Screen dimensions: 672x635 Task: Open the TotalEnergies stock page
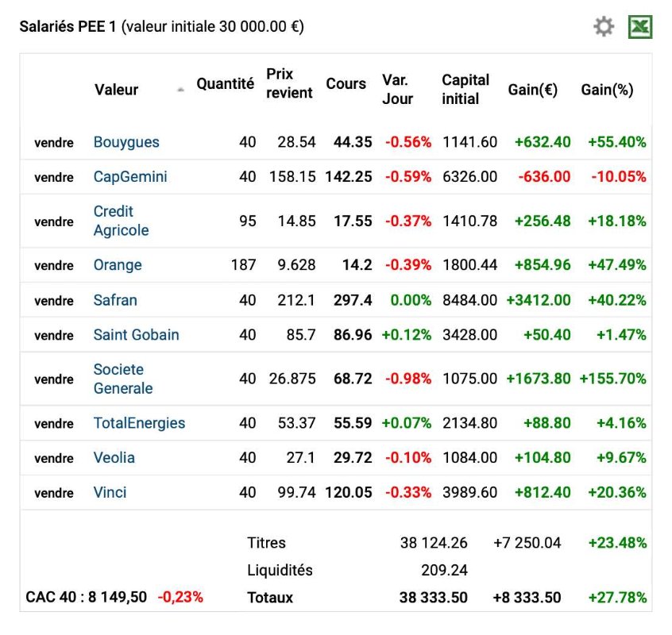pos(139,423)
